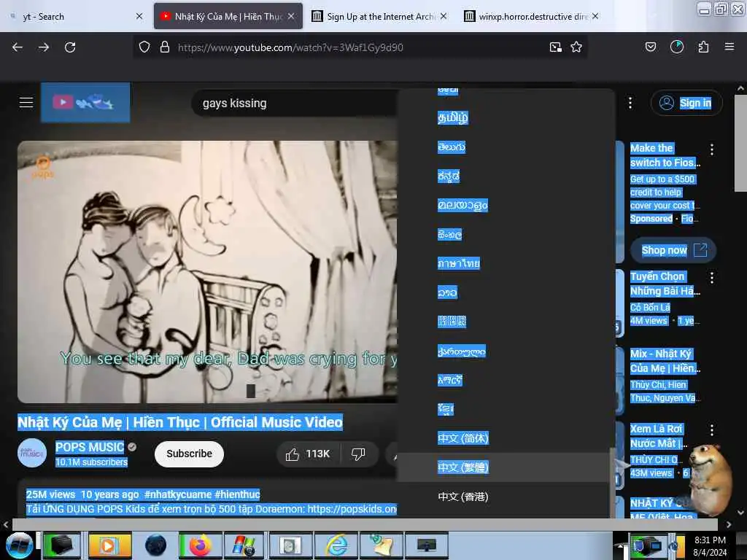The width and height of the screenshot is (747, 560).
Task: Click the language menu scrollbar thumb
Action: pos(612,483)
